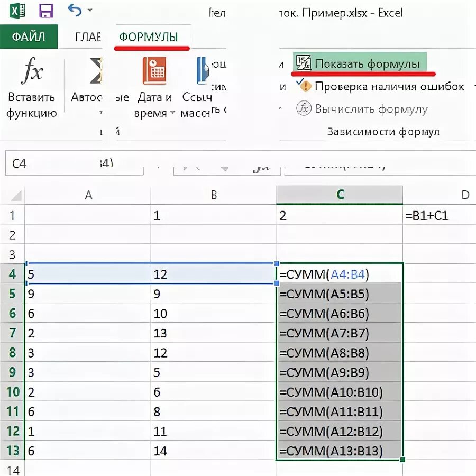
Task: Click the Проверка наличия ошибок button
Action: tap(381, 87)
